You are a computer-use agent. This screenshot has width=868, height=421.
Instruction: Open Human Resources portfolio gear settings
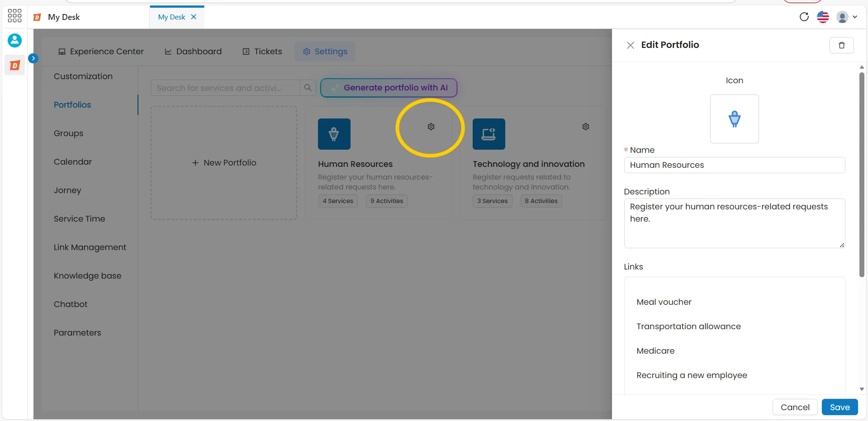click(x=431, y=127)
